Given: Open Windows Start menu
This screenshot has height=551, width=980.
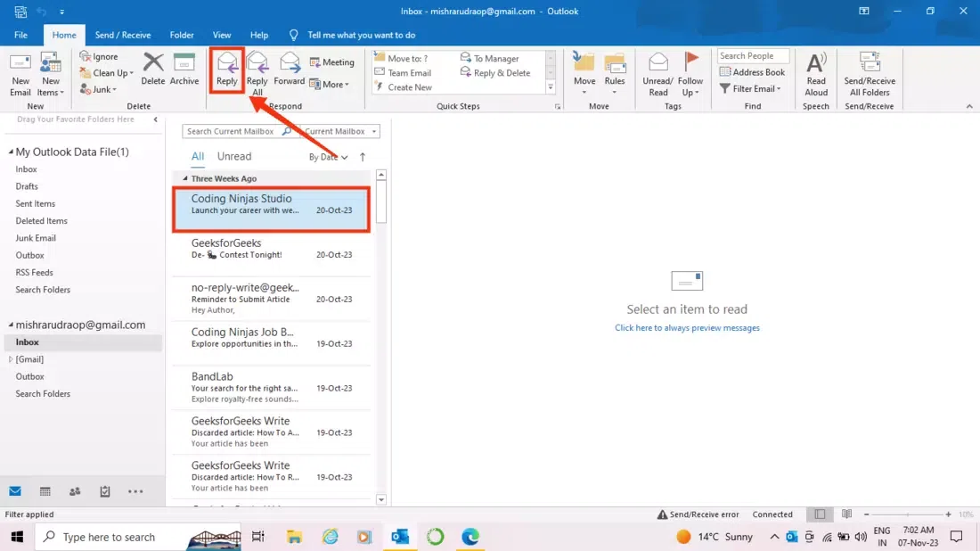Looking at the screenshot, I should (17, 537).
